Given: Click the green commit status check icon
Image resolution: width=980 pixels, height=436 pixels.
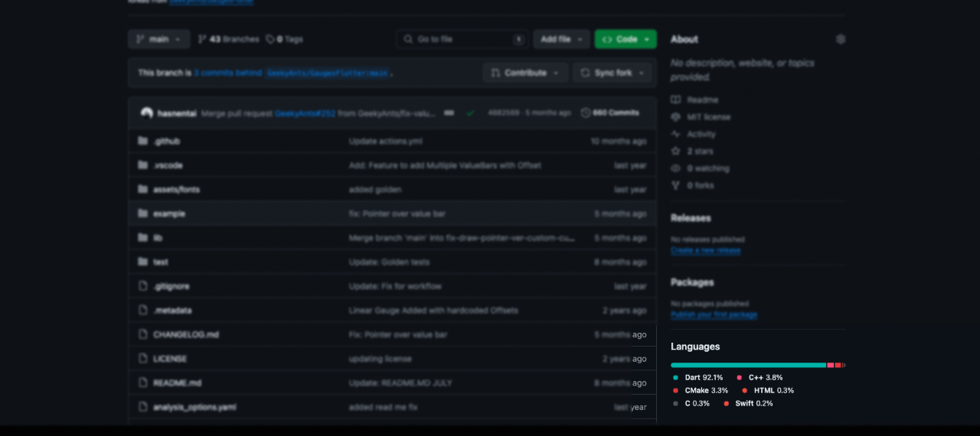Looking at the screenshot, I should (x=470, y=112).
